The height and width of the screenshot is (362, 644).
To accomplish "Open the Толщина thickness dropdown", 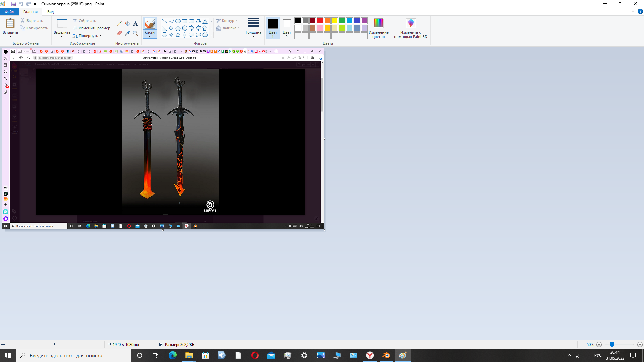I will [253, 27].
